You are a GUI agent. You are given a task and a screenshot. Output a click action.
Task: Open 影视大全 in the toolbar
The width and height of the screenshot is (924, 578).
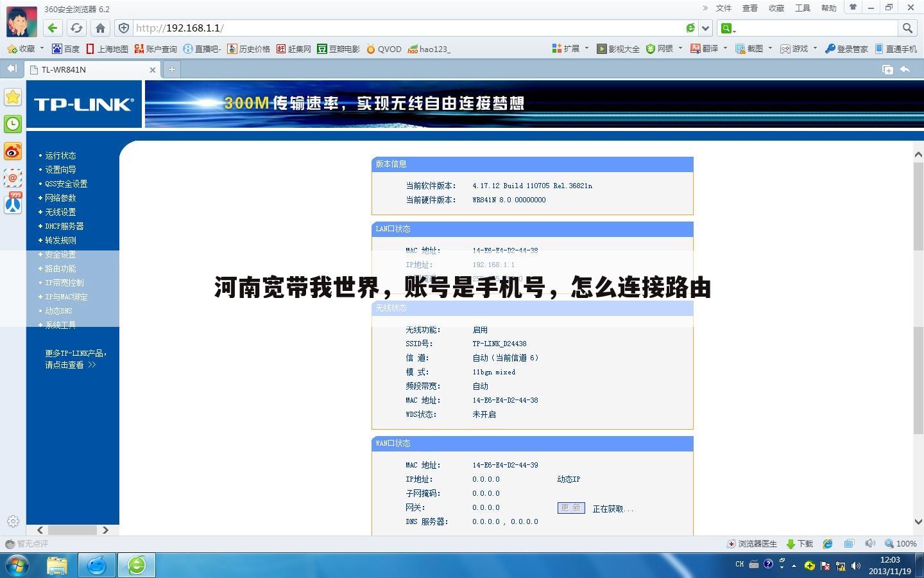tap(618, 49)
